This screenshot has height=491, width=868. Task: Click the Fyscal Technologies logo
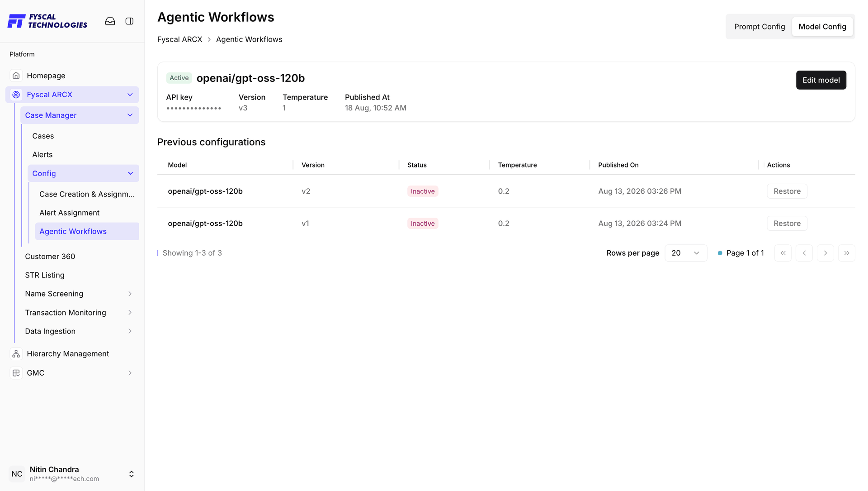click(x=47, y=21)
